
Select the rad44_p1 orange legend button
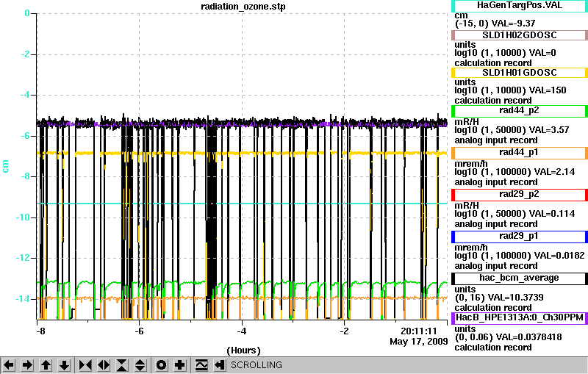[x=520, y=153]
